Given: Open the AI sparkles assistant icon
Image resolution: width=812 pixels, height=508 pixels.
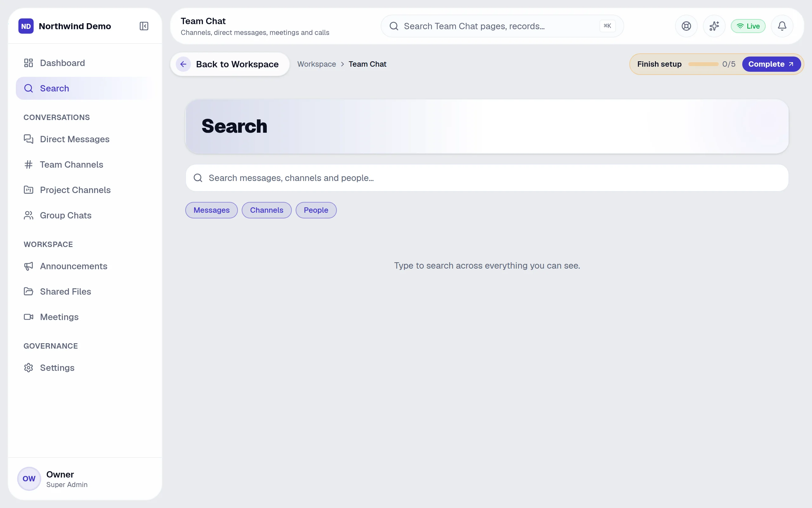Looking at the screenshot, I should point(714,26).
